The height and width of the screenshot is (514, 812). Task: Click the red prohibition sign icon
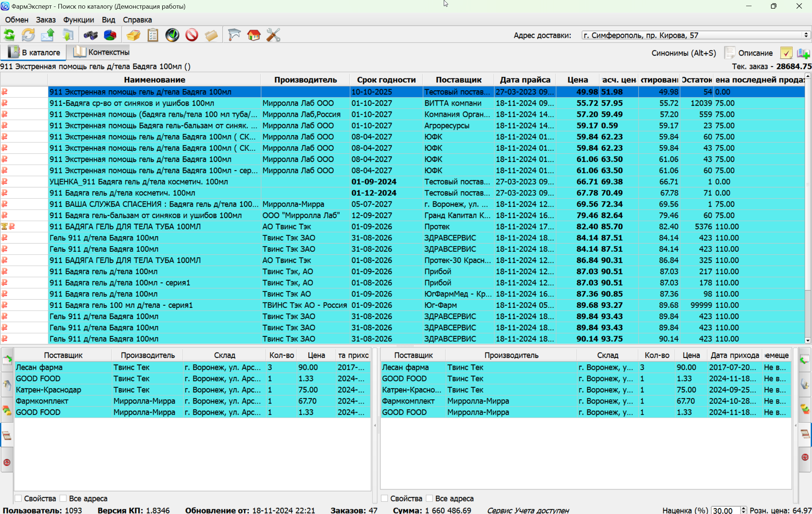[192, 35]
